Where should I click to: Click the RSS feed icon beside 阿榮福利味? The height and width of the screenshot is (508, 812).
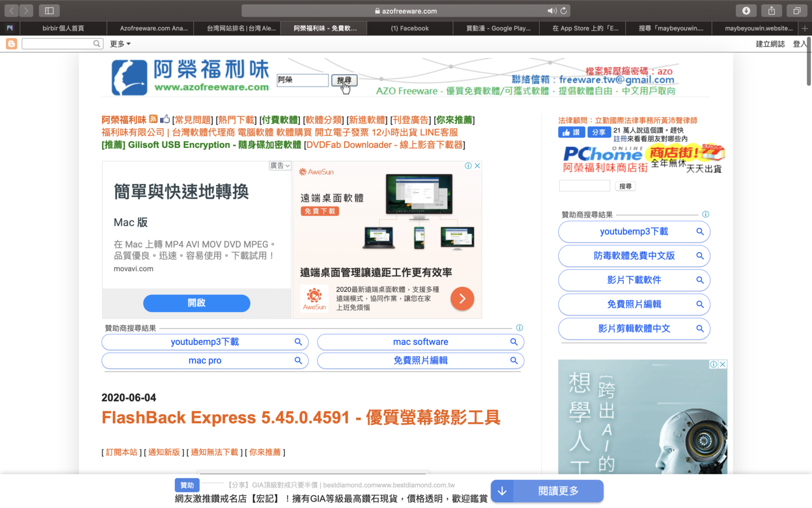(153, 119)
